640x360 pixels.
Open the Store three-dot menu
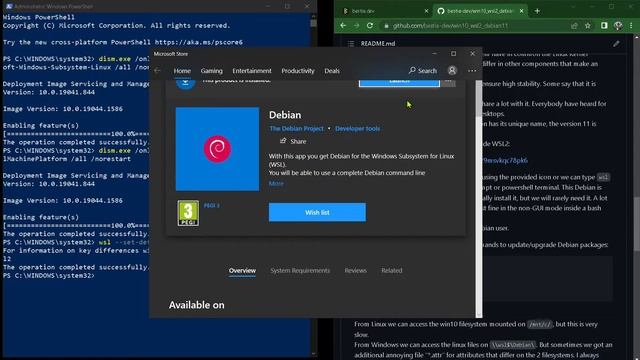click(x=472, y=71)
